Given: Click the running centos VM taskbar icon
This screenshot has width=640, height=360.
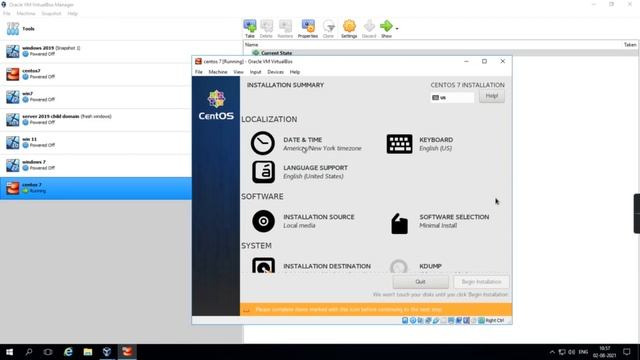Looking at the screenshot, I should click(x=127, y=351).
